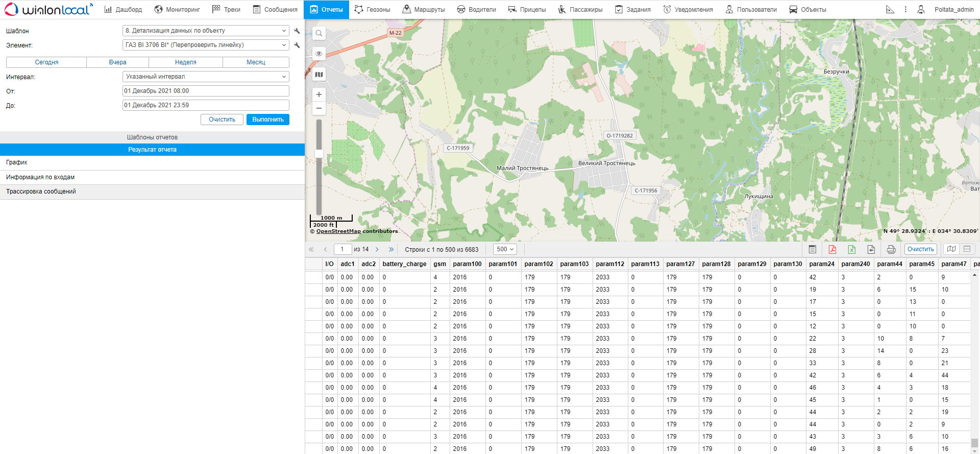This screenshot has height=454, width=980.
Task: Open the map search tool
Action: [x=319, y=34]
